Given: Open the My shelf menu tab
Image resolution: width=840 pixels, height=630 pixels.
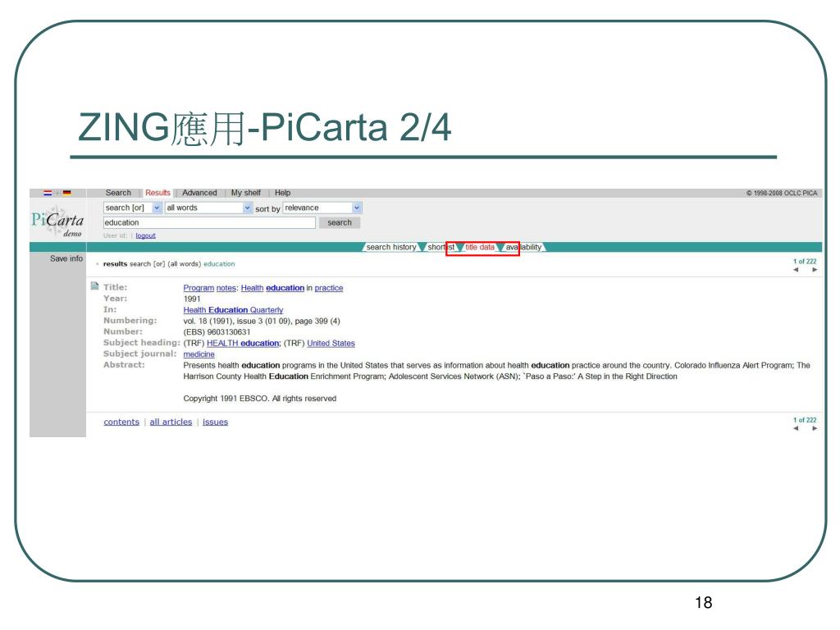Looking at the screenshot, I should (246, 193).
